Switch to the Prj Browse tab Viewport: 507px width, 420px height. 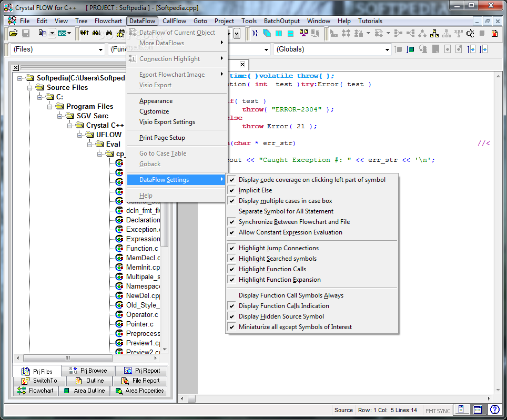click(x=88, y=371)
